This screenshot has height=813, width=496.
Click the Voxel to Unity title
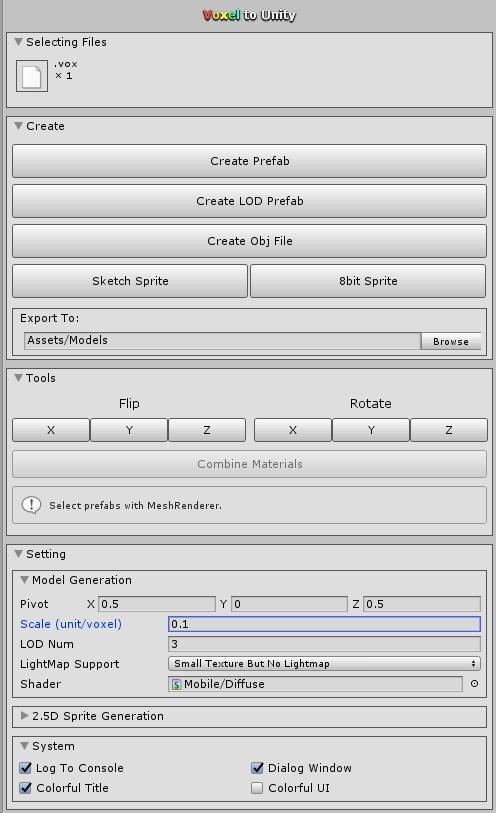pyautogui.click(x=249, y=15)
